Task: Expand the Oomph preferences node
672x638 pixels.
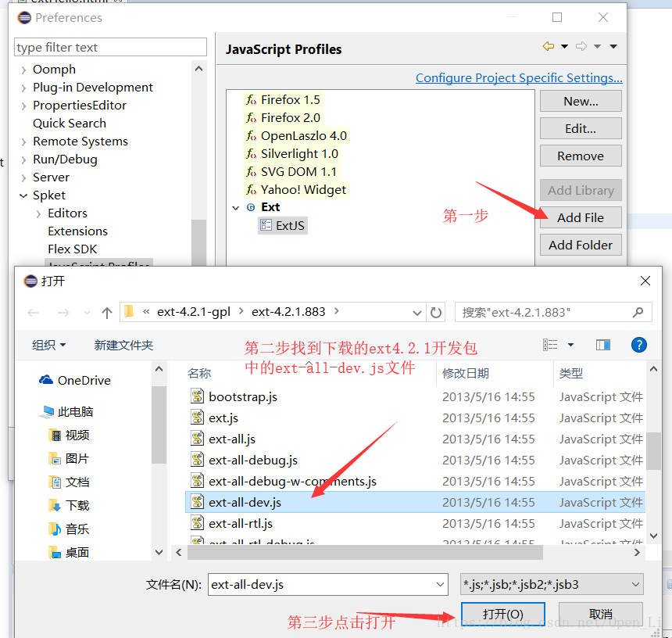Action: point(23,70)
